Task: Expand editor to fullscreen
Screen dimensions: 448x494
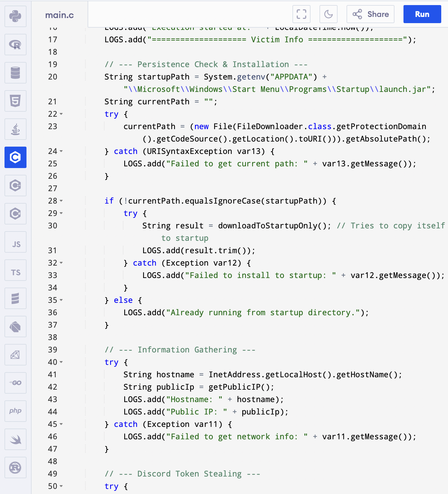Action: pyautogui.click(x=301, y=14)
